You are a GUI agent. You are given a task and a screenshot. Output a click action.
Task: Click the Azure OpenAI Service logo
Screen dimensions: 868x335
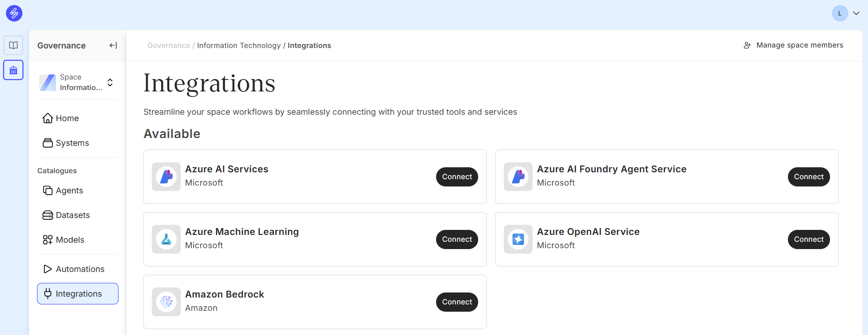click(518, 239)
